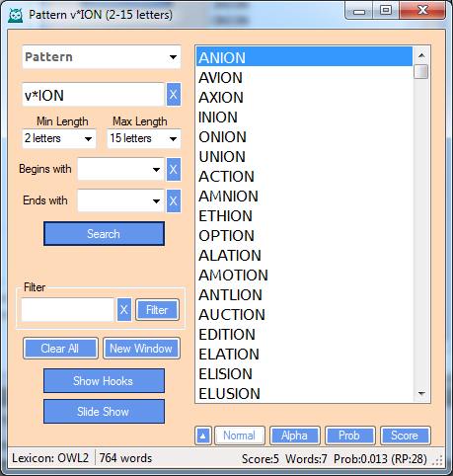Expand the Max Length 15 letters dropdown
The image size is (453, 476).
tap(144, 138)
